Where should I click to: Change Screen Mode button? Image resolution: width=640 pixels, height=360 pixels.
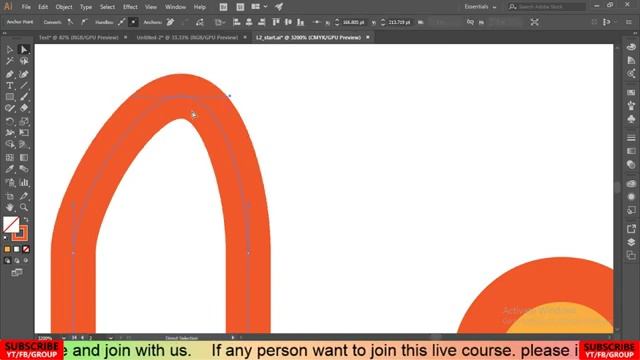click(x=17, y=273)
